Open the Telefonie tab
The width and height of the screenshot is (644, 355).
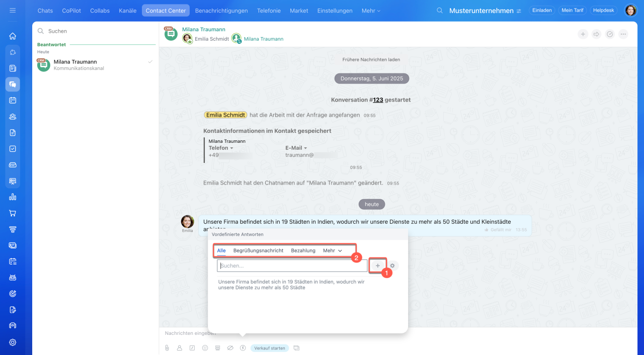coord(269,11)
